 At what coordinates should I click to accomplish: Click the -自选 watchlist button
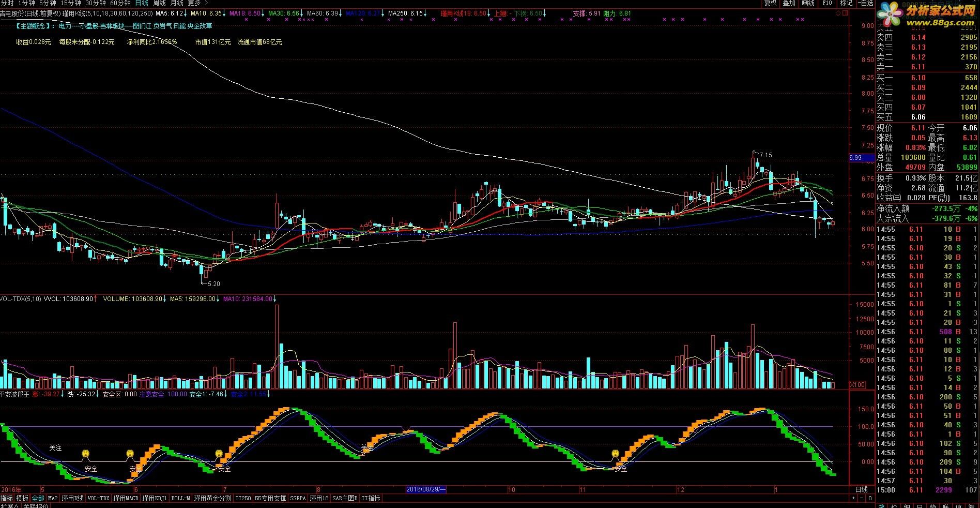[866, 3]
